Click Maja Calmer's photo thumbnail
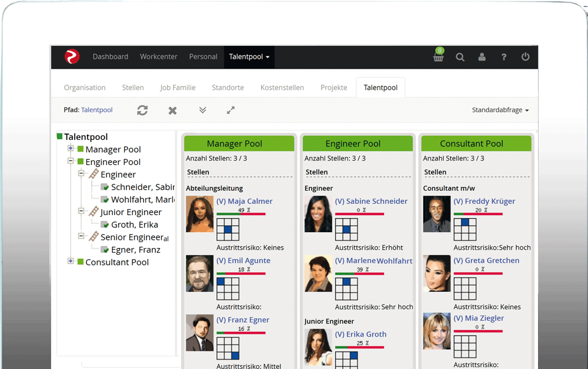The width and height of the screenshot is (588, 369). point(199,214)
